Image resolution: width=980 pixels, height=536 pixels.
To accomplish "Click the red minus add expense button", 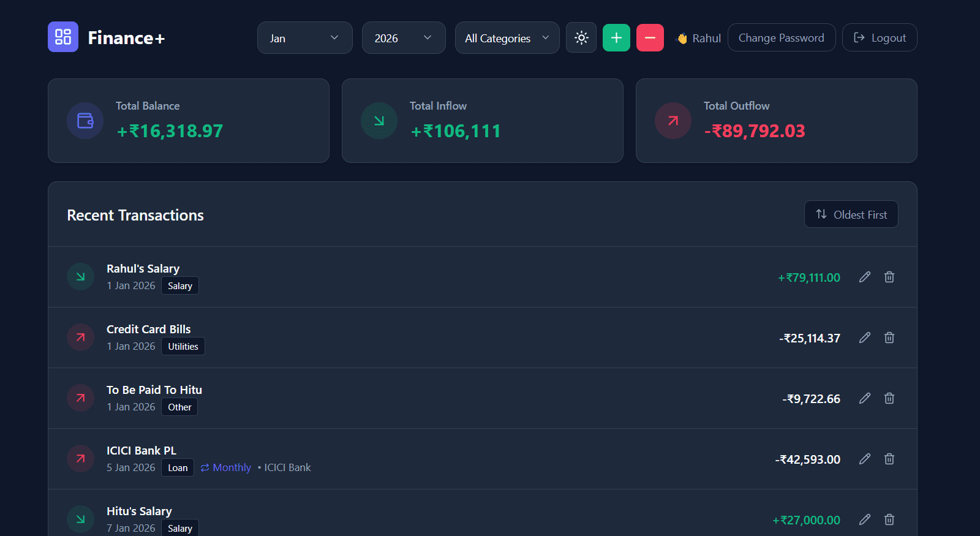I will pyautogui.click(x=650, y=38).
